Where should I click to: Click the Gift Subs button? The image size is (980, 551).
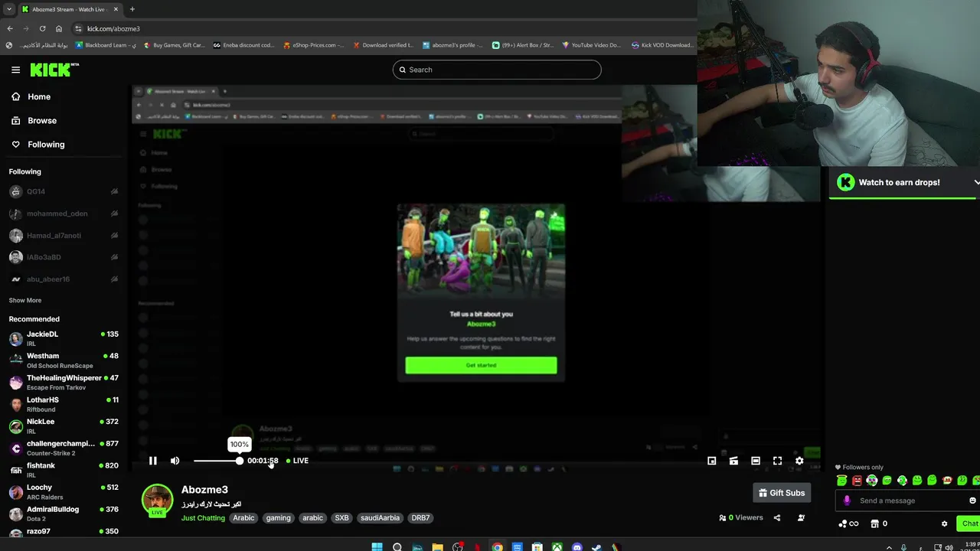pyautogui.click(x=781, y=493)
